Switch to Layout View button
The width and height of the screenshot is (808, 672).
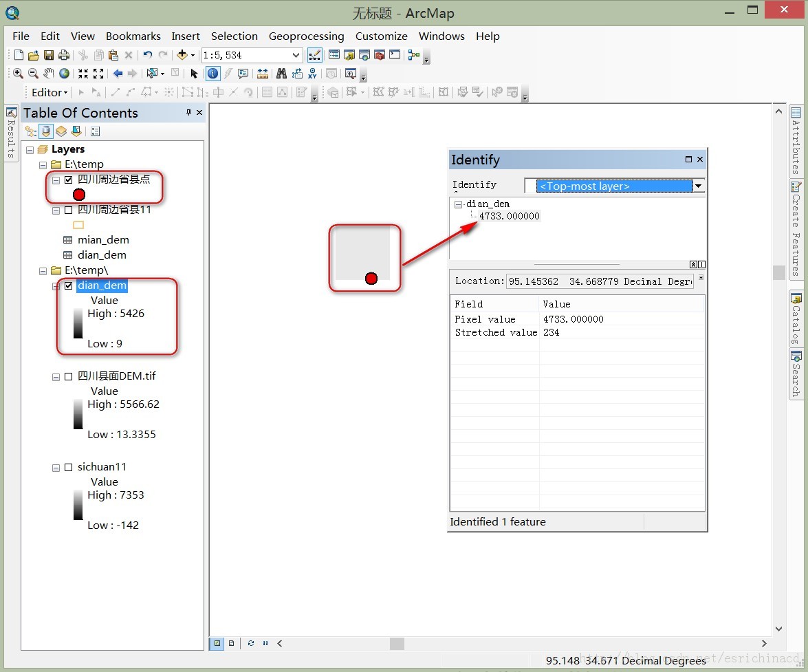click(231, 643)
